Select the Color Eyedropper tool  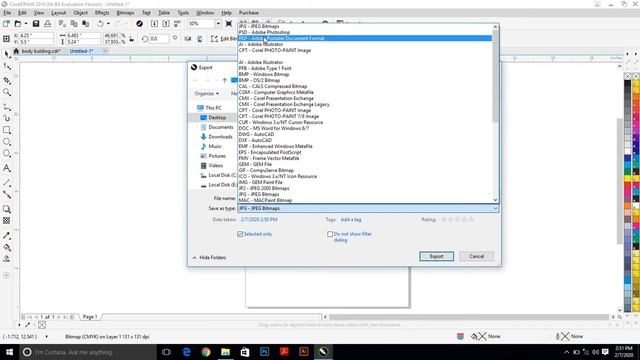coord(7,236)
